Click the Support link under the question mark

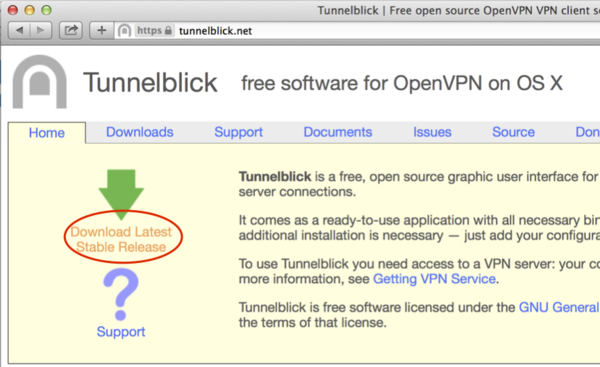121,331
